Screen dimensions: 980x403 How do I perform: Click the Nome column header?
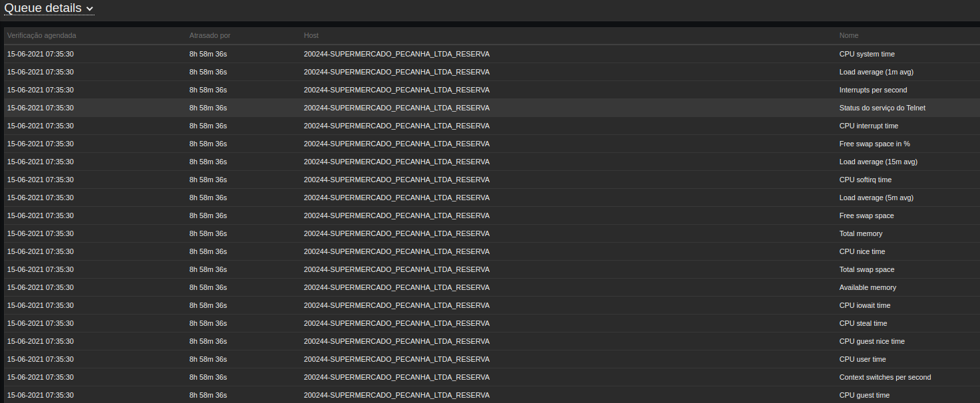(849, 35)
